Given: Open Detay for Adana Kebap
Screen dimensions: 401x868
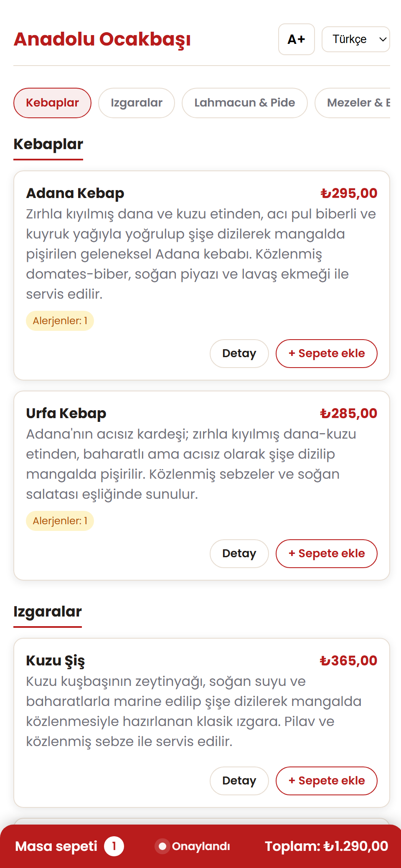Looking at the screenshot, I should (239, 353).
